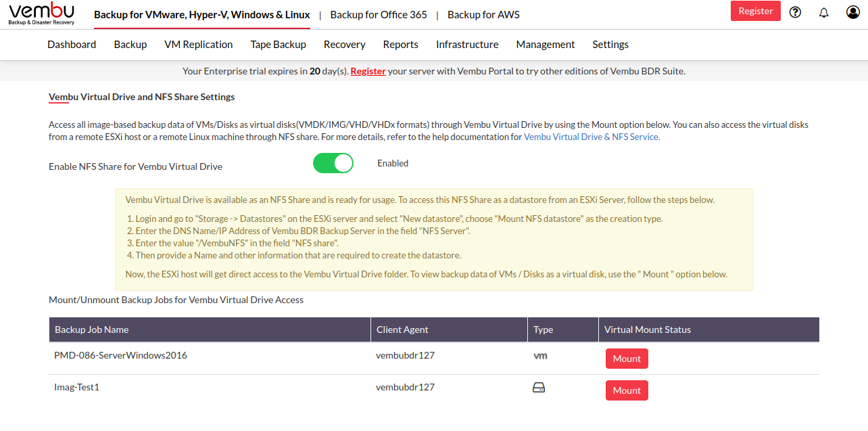868x431 pixels.
Task: Click the VM type icon for PMD-086-ServerWindows2016
Action: click(x=540, y=355)
